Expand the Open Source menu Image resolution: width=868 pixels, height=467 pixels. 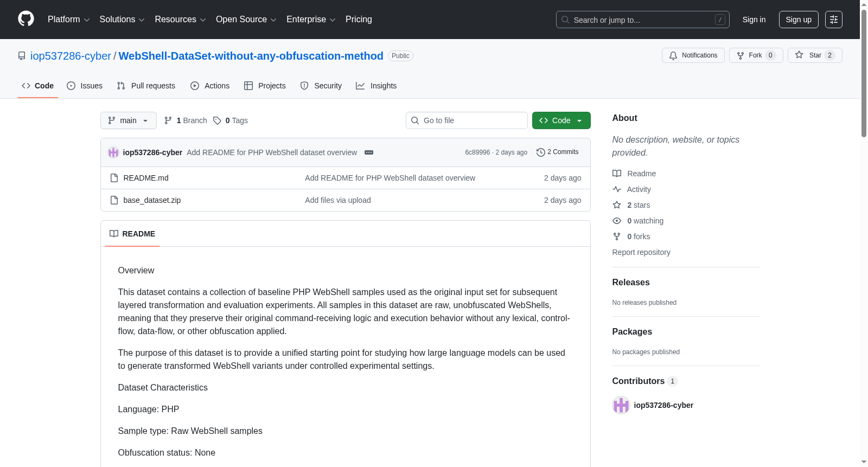pos(246,20)
